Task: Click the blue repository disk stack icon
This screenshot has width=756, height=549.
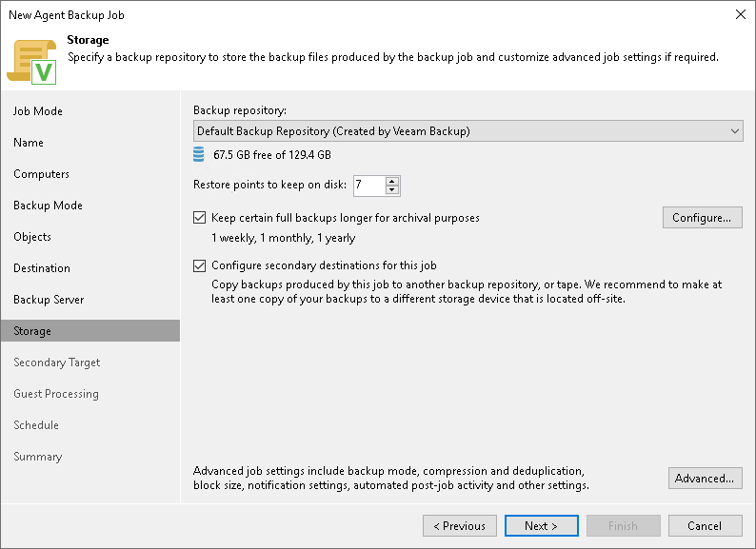Action: coord(198,155)
